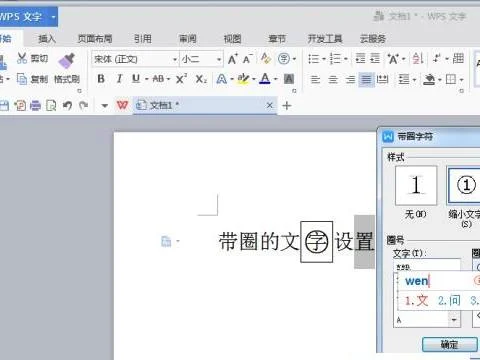The width and height of the screenshot is (480, 360).
Task: Switch to the 引用 tab
Action: coord(143,39)
